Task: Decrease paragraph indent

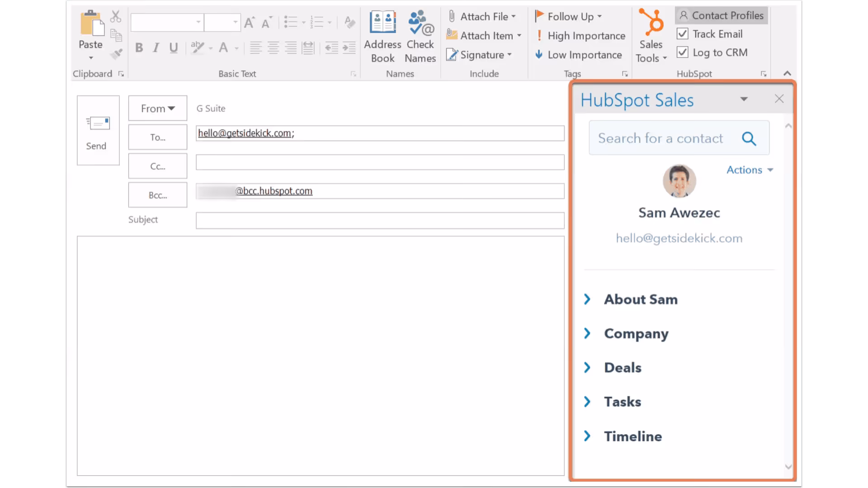Action: pos(332,47)
